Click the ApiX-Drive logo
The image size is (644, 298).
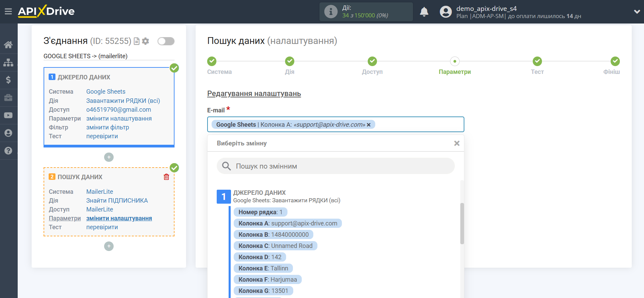46,11
